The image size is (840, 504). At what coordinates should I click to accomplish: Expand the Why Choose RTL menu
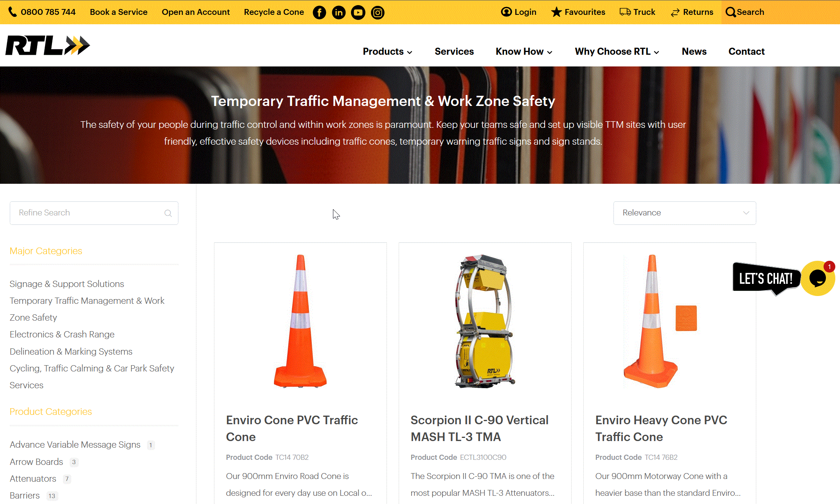pos(617,52)
